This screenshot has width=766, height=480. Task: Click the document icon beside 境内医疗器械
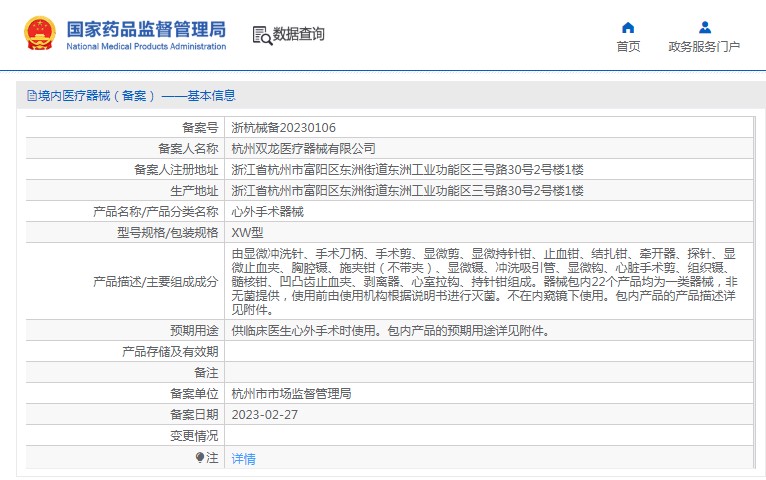click(x=32, y=96)
